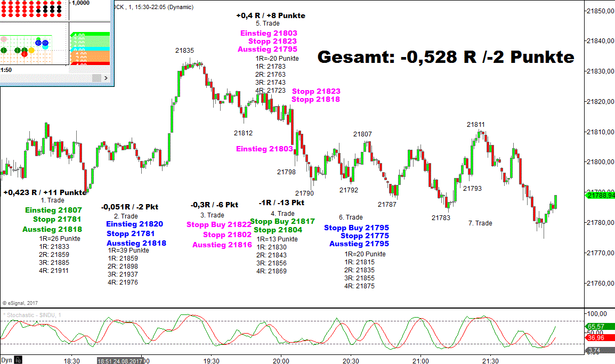Image resolution: width=615 pixels, height=364 pixels.
Task: Select the 'Gesamt: -0,528 R' text annotation
Action: pos(446,57)
